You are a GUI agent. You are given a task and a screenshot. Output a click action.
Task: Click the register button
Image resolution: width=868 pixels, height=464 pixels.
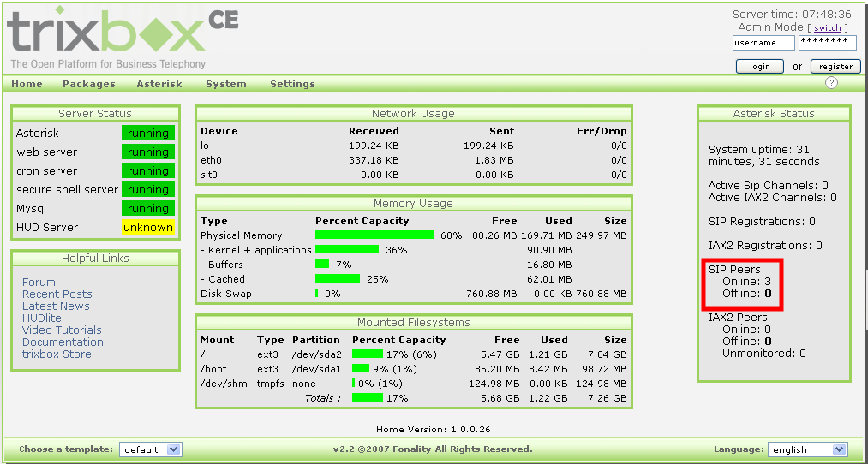pyautogui.click(x=836, y=67)
